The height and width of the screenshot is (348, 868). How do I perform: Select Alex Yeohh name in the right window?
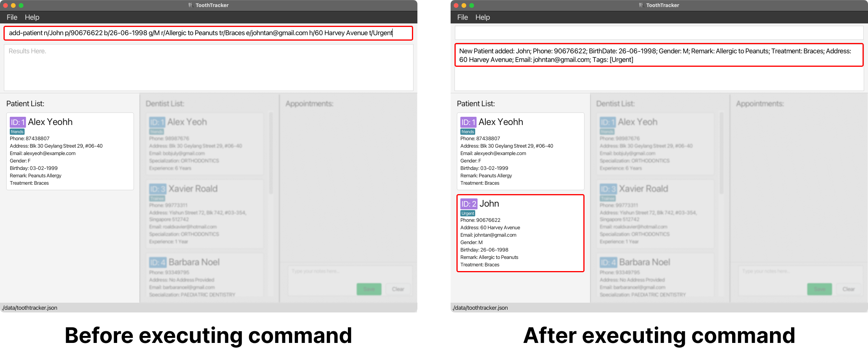(x=501, y=122)
